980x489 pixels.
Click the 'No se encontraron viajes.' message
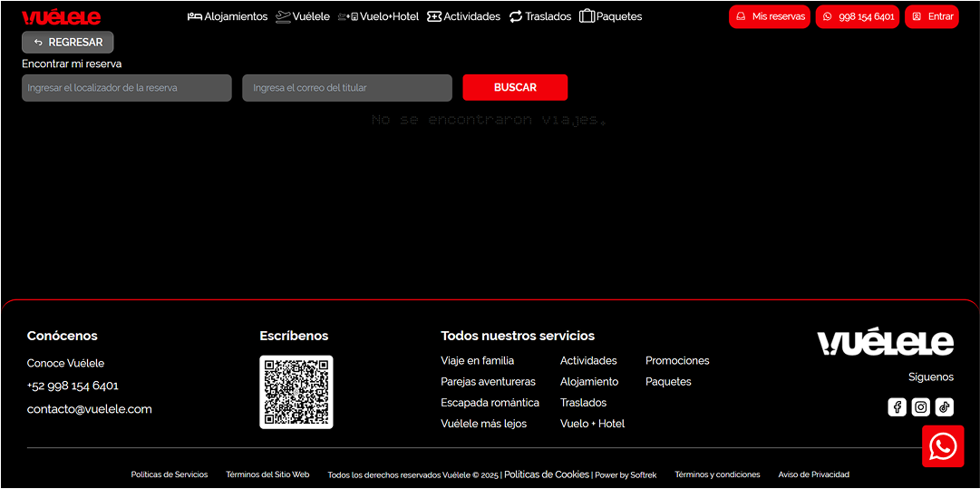(x=489, y=120)
